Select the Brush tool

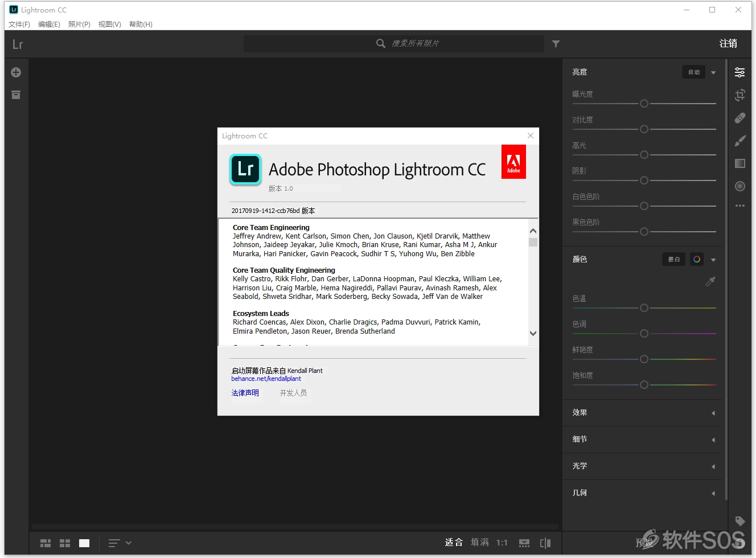[x=739, y=141]
